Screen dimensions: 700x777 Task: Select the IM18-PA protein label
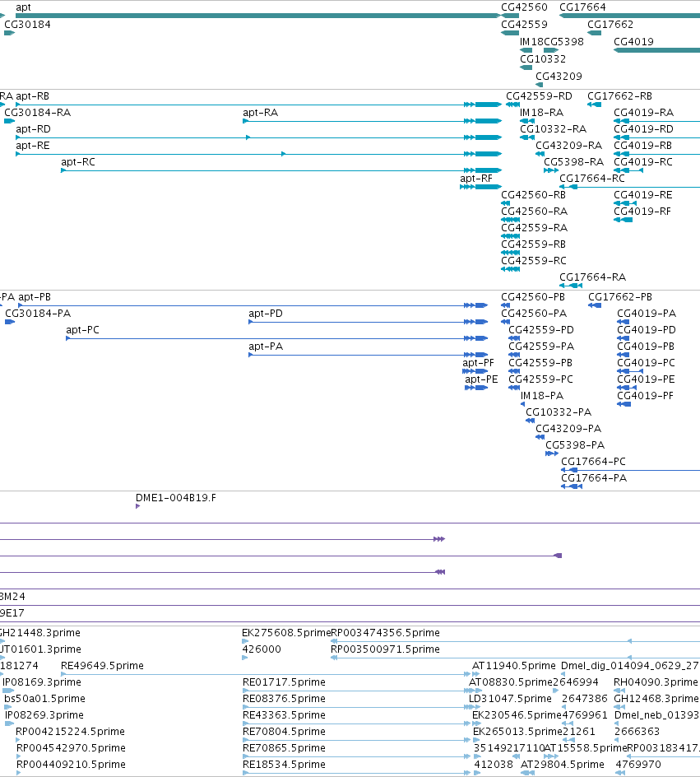(542, 395)
